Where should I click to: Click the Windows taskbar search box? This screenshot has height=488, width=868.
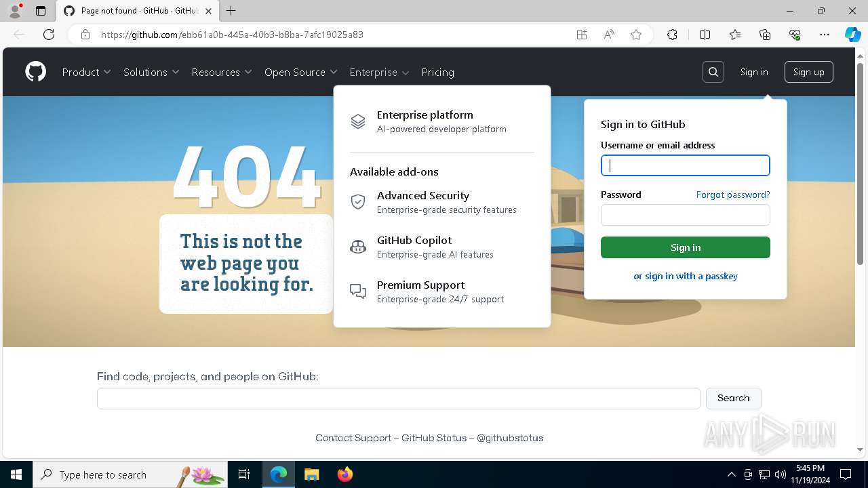click(x=130, y=474)
